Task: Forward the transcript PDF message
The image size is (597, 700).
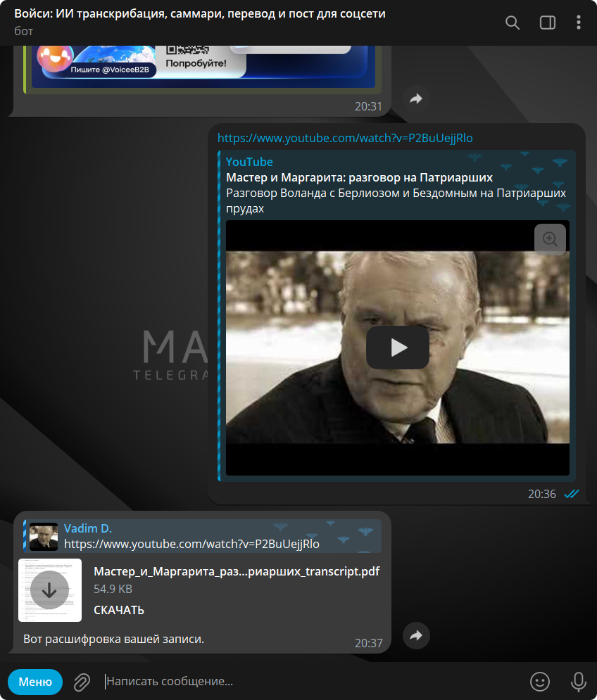Action: tap(416, 635)
